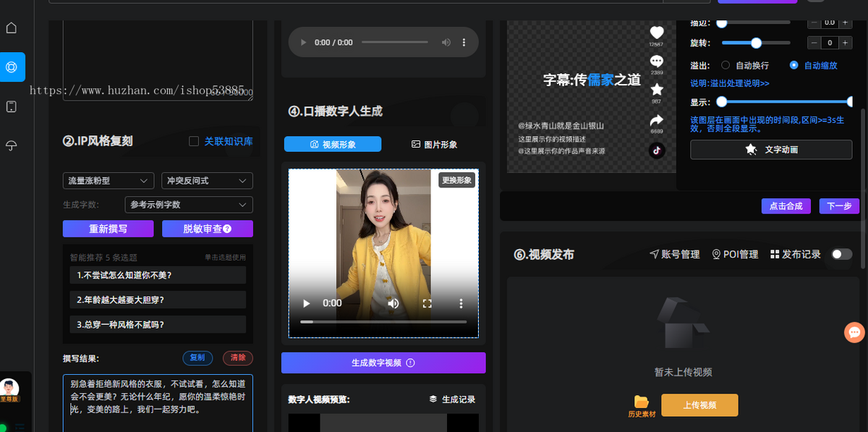Image resolution: width=868 pixels, height=432 pixels.
Task: Select the highlighted lifebuoy sidebar icon
Action: click(12, 67)
